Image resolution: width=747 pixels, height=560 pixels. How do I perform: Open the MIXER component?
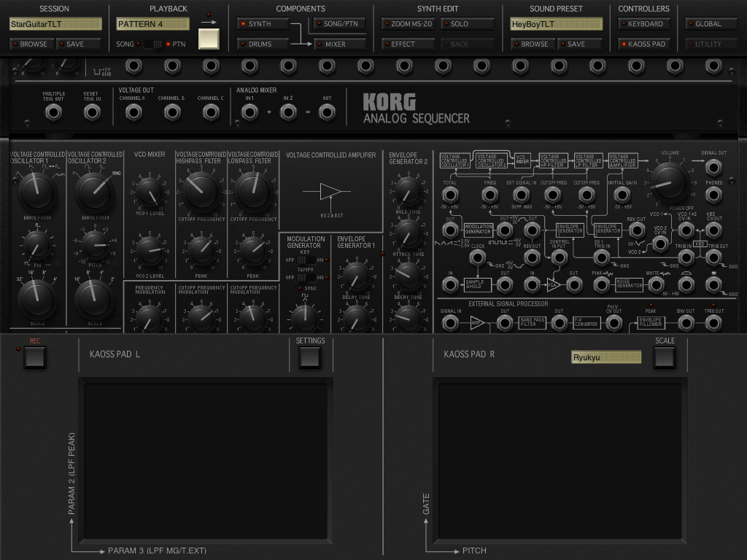click(x=339, y=44)
